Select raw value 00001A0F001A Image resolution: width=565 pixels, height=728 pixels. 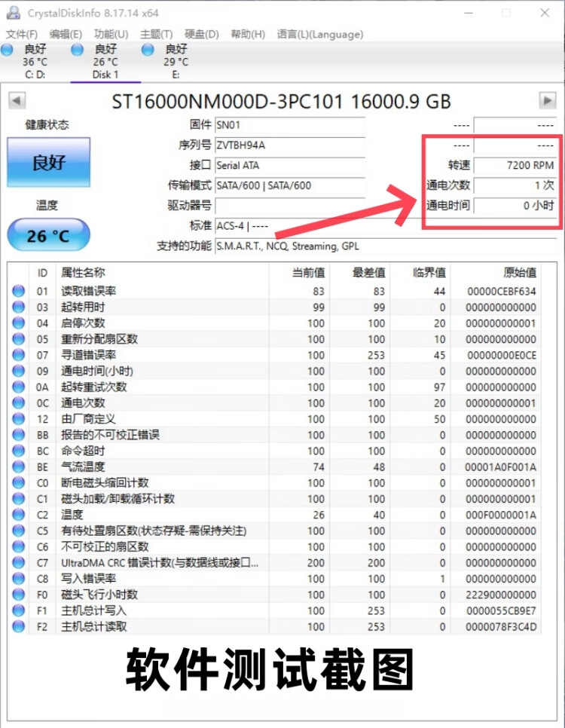(x=500, y=467)
